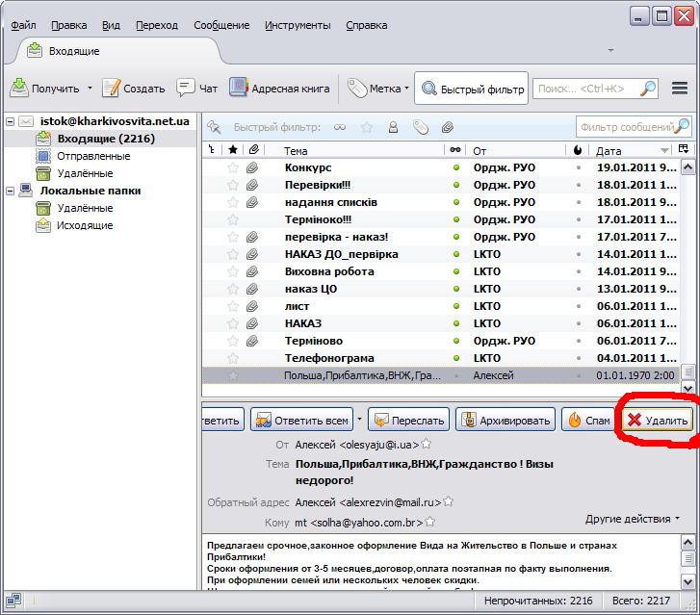
Task: Open the Вид menu
Action: 111,25
